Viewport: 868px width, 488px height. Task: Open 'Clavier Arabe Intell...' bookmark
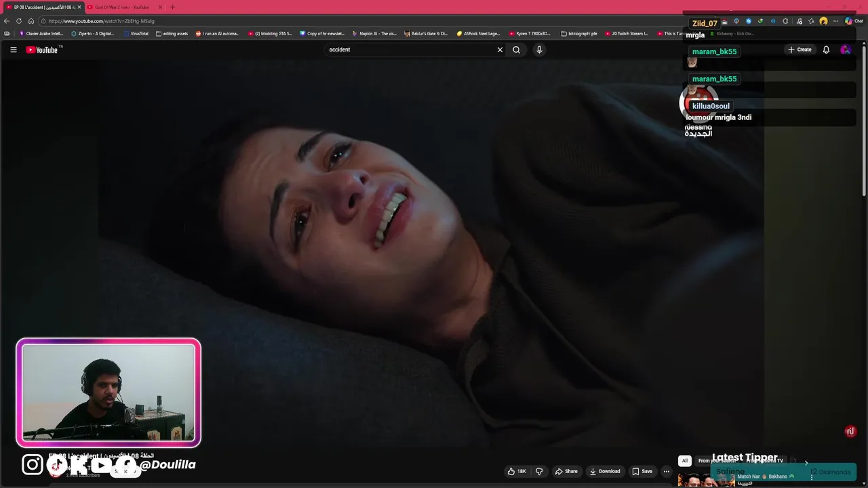pos(41,33)
